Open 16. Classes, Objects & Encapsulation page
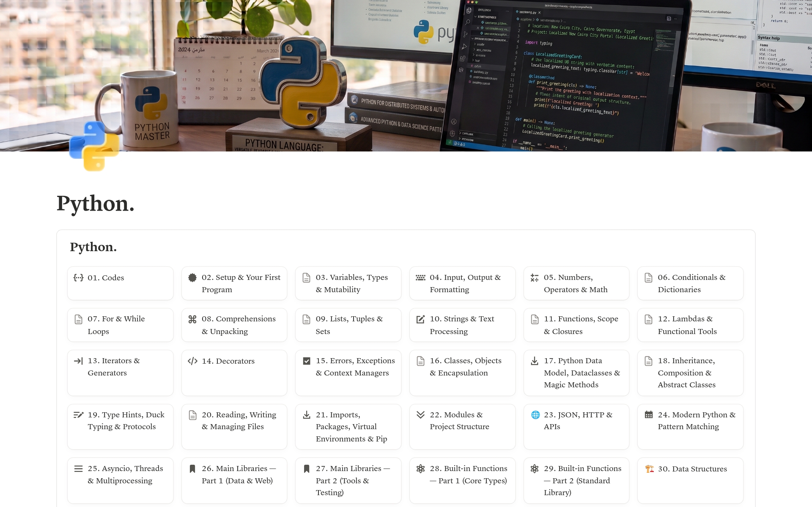Screen dimensions: 812x507 click(462, 373)
